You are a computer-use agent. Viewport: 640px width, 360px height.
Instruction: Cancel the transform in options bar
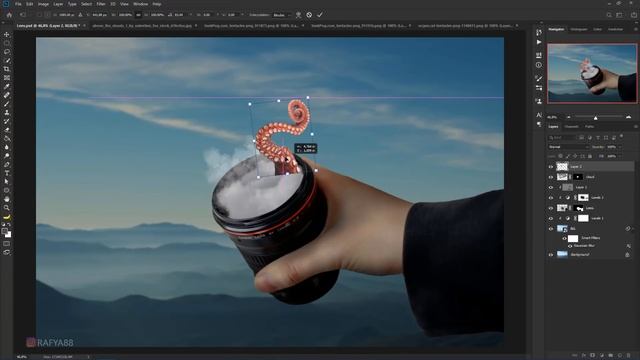(x=309, y=15)
